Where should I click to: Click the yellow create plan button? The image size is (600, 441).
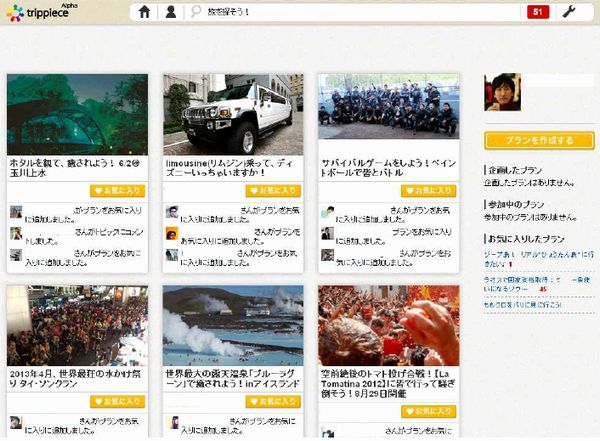click(x=540, y=140)
